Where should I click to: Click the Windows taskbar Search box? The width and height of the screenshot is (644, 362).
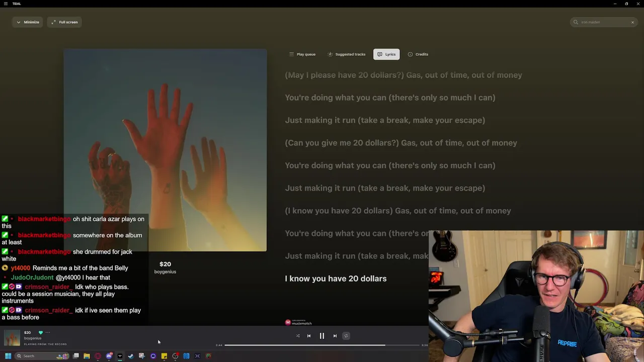(x=42, y=356)
